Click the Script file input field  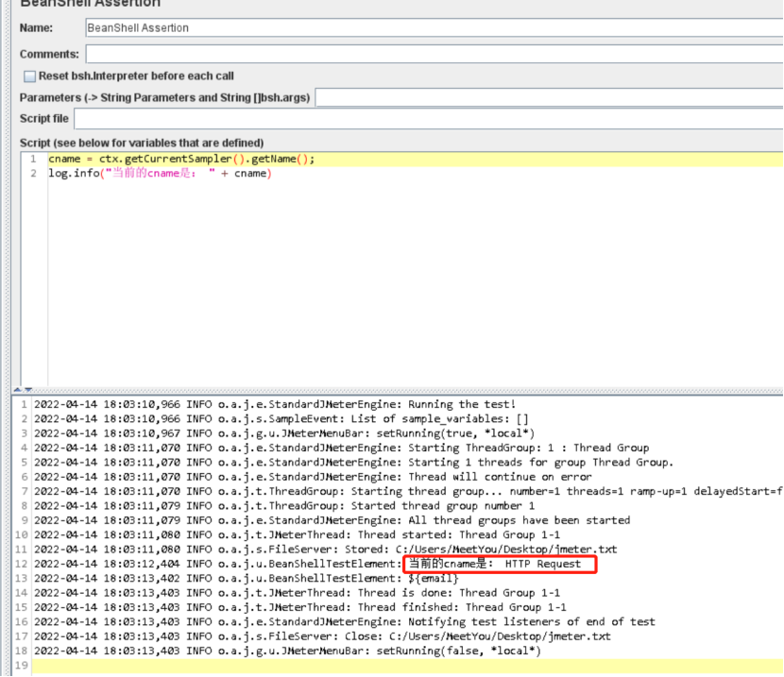[x=429, y=119]
